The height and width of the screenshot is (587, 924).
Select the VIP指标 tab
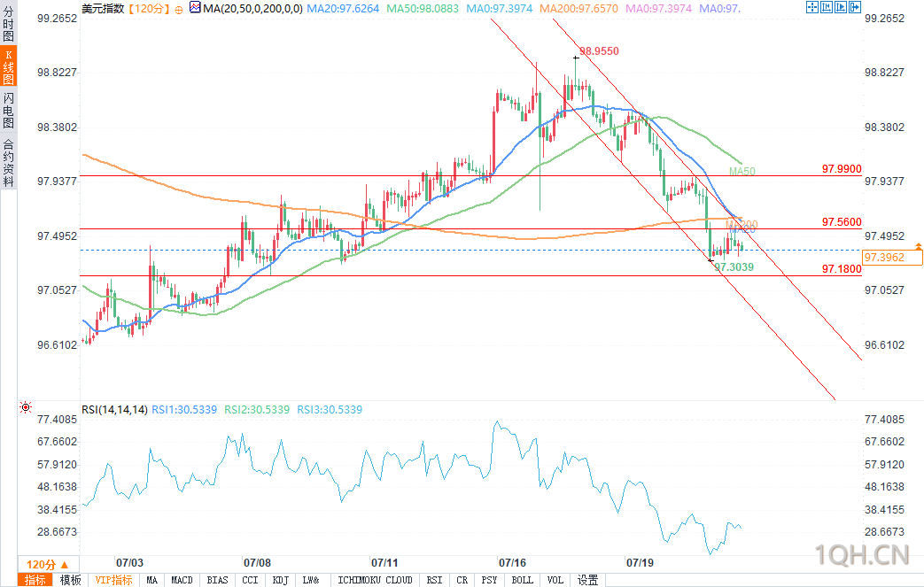[113, 580]
